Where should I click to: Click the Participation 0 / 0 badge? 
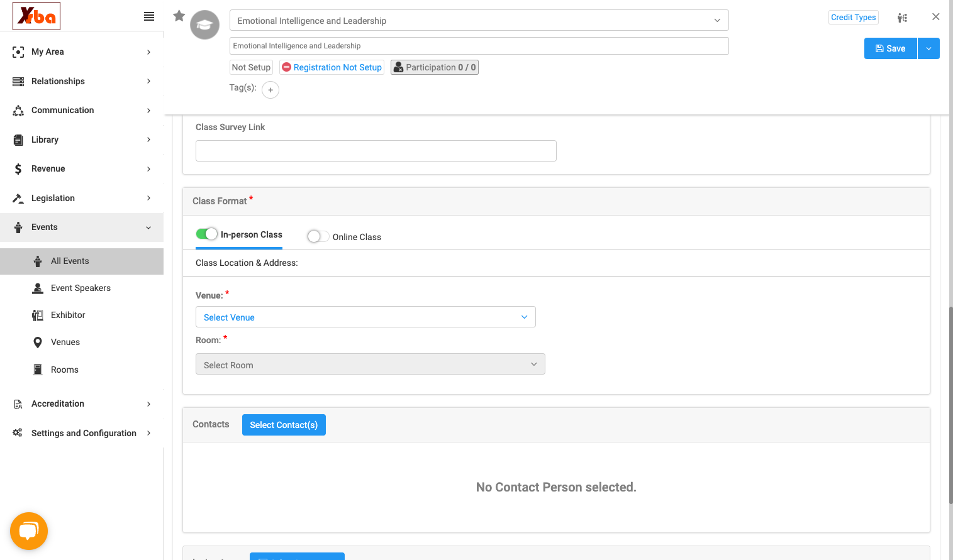[x=435, y=67]
